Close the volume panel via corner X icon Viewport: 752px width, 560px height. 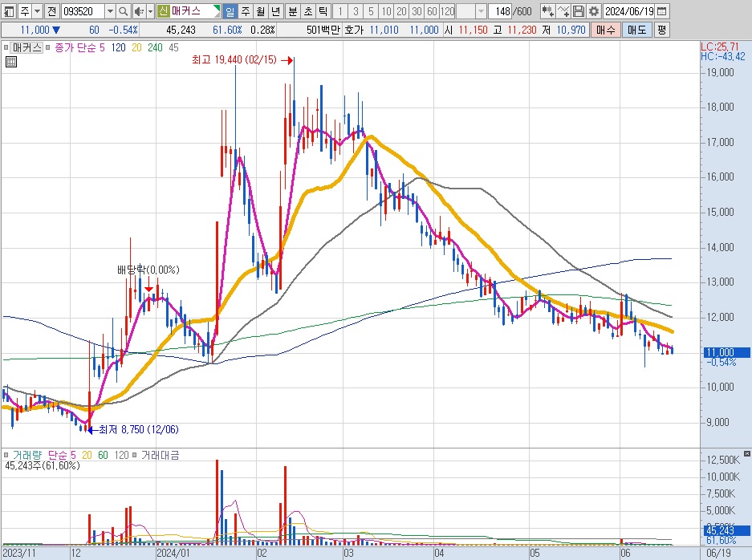(746, 453)
